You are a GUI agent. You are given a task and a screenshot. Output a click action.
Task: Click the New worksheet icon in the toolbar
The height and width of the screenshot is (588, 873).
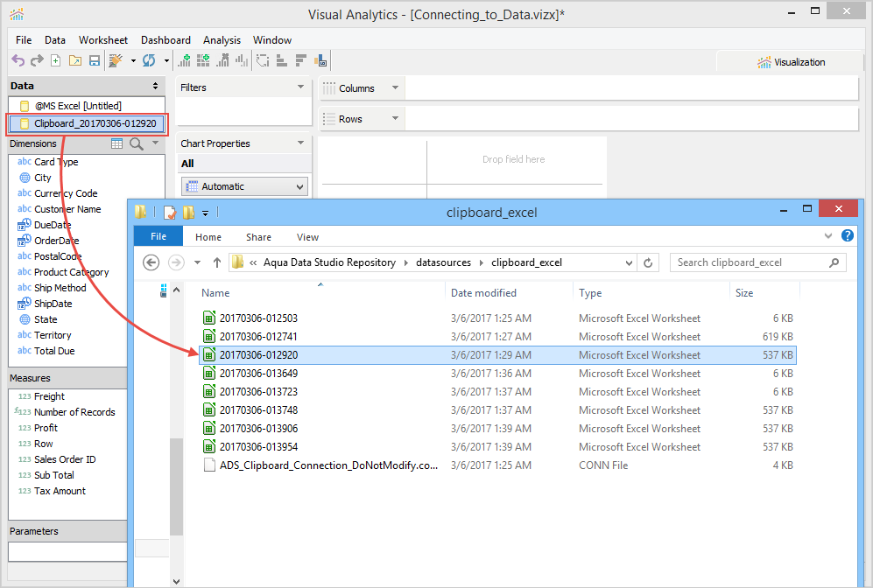click(x=56, y=60)
